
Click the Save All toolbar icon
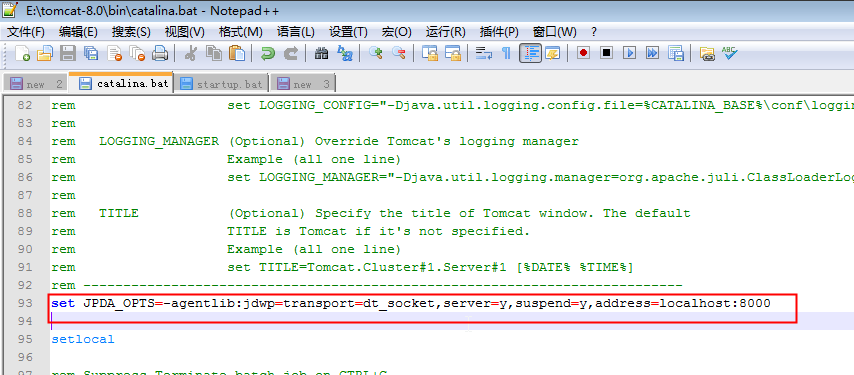(x=90, y=53)
